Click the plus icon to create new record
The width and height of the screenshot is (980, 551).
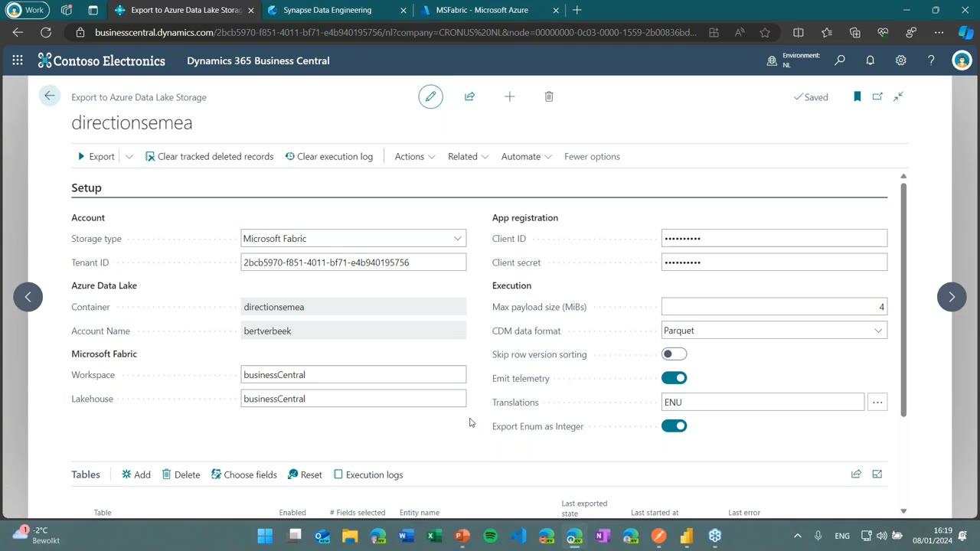click(509, 96)
